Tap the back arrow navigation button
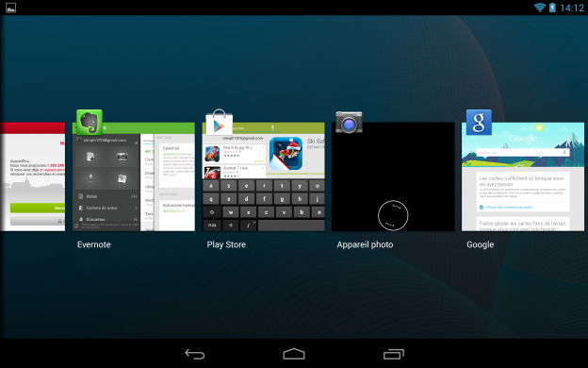This screenshot has height=368, width=588. point(195,354)
